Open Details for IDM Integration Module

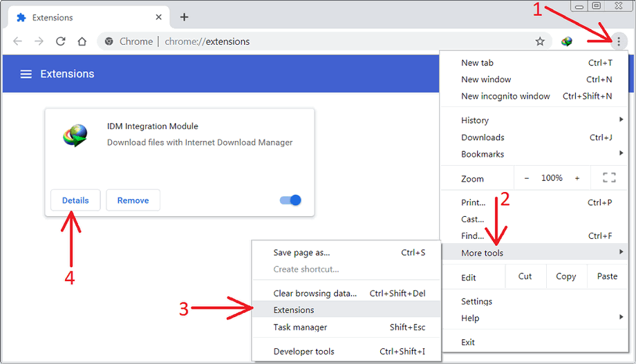[x=75, y=200]
